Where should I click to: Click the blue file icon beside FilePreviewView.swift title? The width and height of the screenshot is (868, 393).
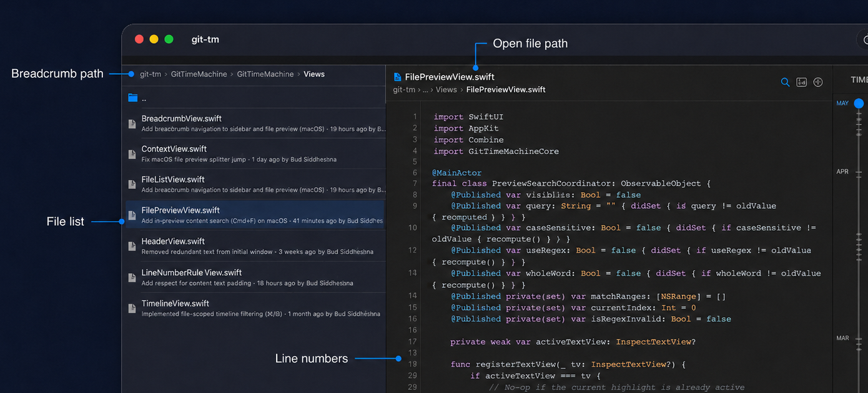[x=397, y=77]
